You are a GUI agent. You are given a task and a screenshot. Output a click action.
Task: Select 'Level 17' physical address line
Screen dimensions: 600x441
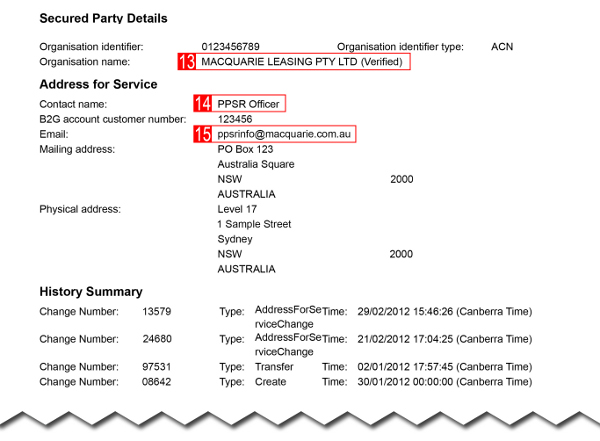pos(237,209)
